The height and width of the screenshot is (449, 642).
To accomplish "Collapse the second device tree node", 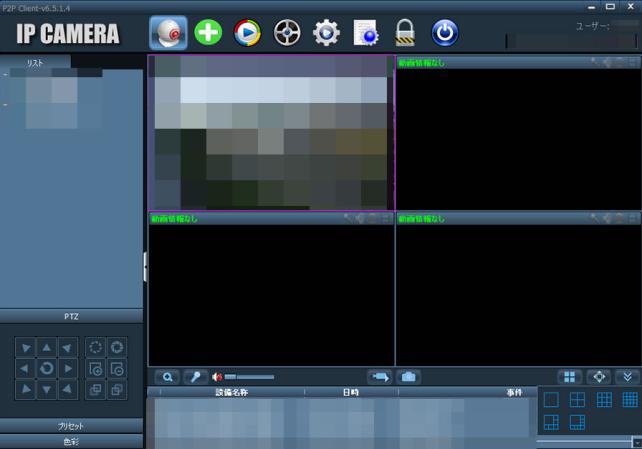I will pos(5,105).
